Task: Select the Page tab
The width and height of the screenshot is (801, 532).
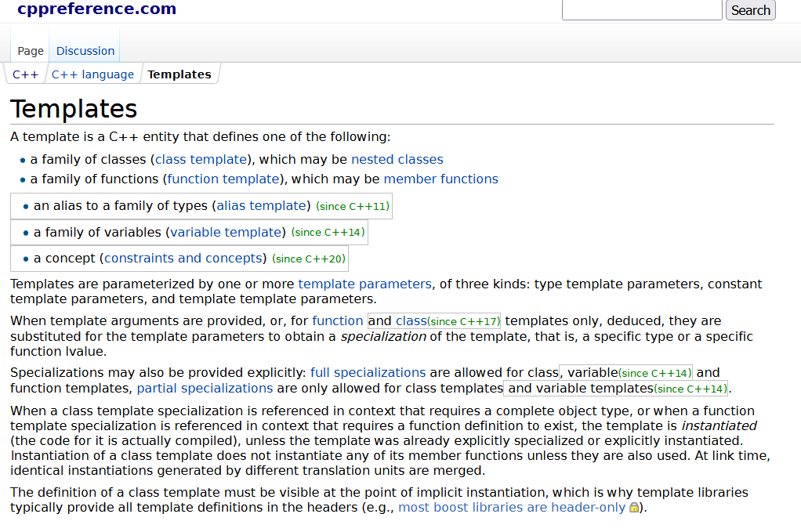Action: 31,51
